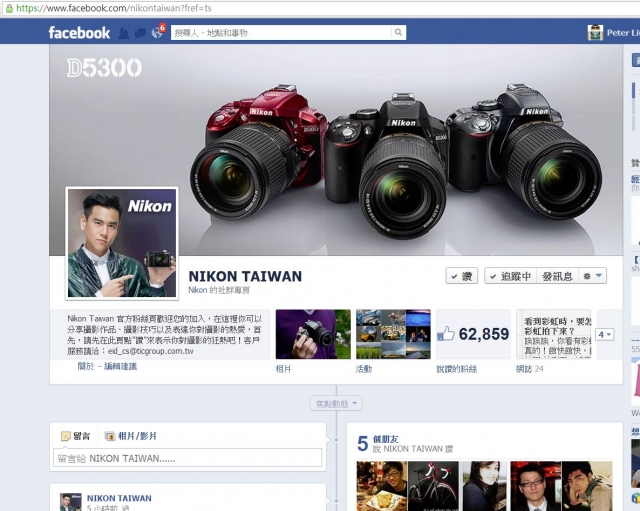
Task: Open the 關於 (About) link
Action: click(x=85, y=366)
